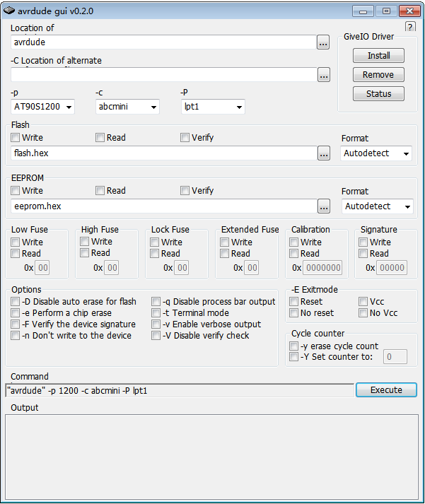
Task: Open the -P lpt1 port dropdown
Action: click(213, 107)
